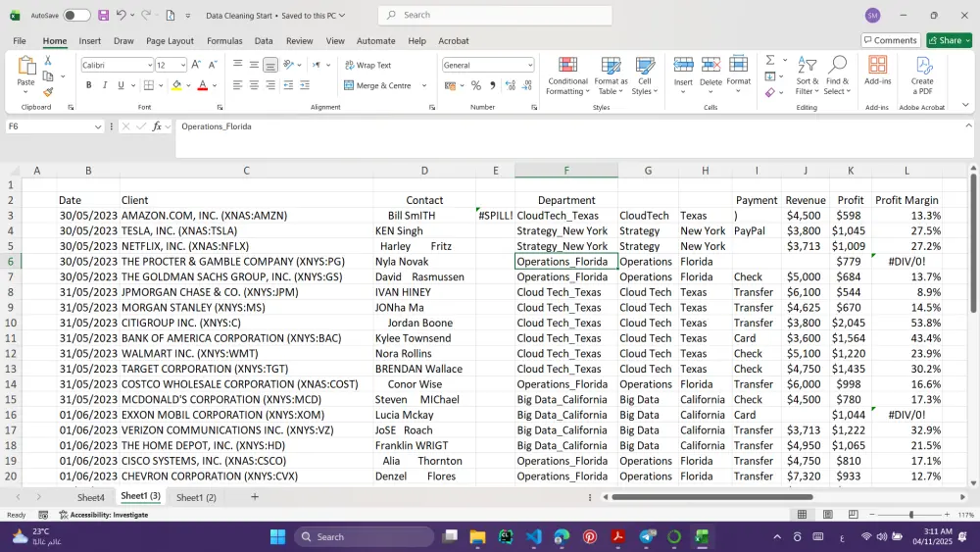The height and width of the screenshot is (552, 980).
Task: Click the Save icon in title bar
Action: pos(104,15)
